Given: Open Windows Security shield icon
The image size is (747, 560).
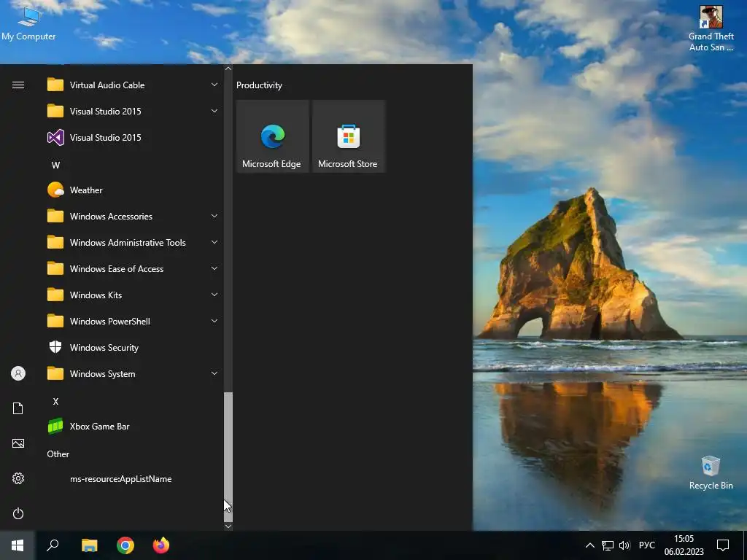Looking at the screenshot, I should point(55,347).
